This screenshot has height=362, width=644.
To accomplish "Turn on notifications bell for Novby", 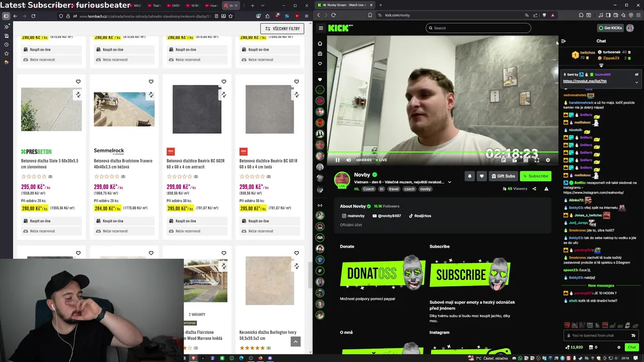I will click(x=469, y=176).
